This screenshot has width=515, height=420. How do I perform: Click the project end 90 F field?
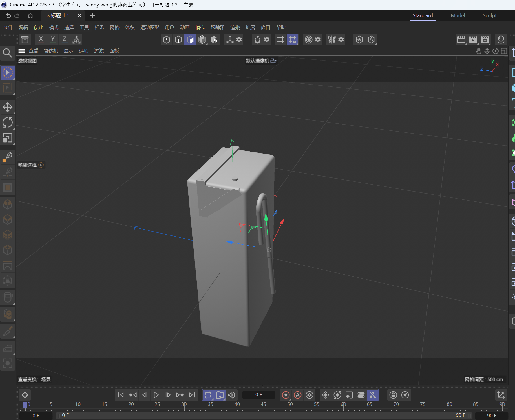pyautogui.click(x=492, y=415)
